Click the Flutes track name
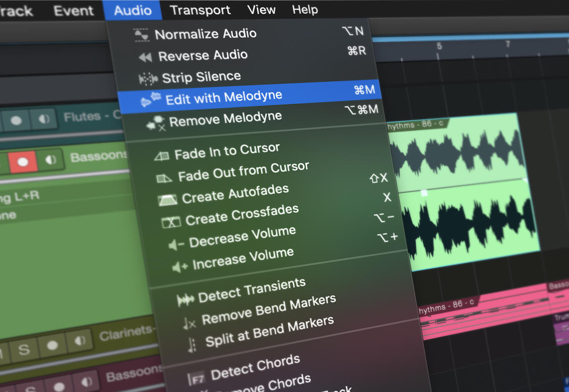This screenshot has width=569, height=392. pyautogui.click(x=91, y=116)
